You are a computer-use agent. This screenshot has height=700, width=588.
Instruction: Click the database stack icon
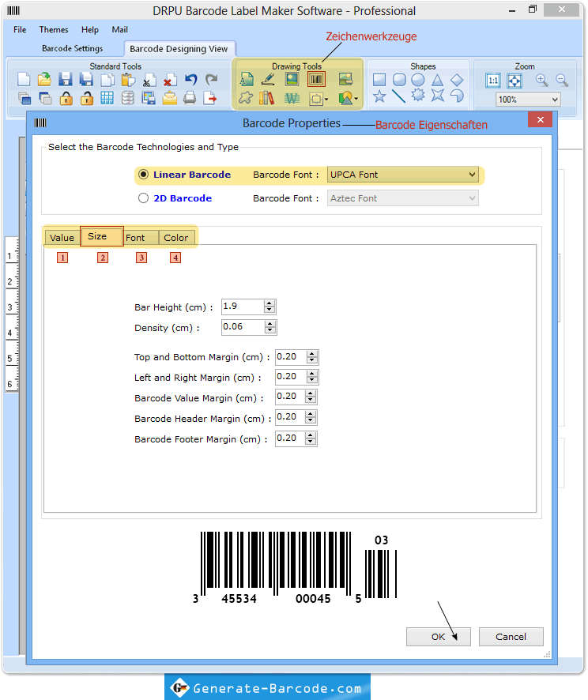pyautogui.click(x=128, y=98)
